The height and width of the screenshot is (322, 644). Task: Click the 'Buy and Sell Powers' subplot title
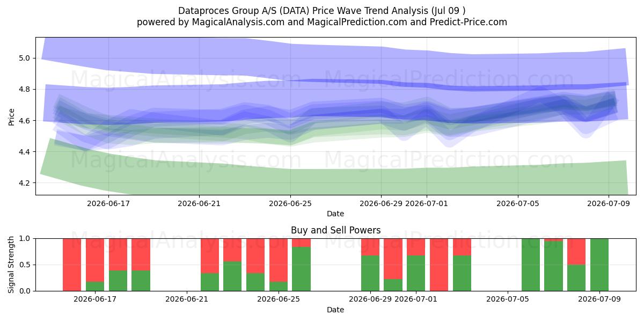[335, 230]
